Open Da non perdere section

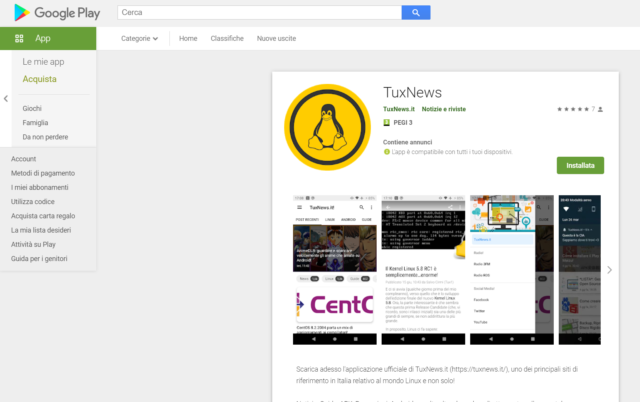[45, 137]
